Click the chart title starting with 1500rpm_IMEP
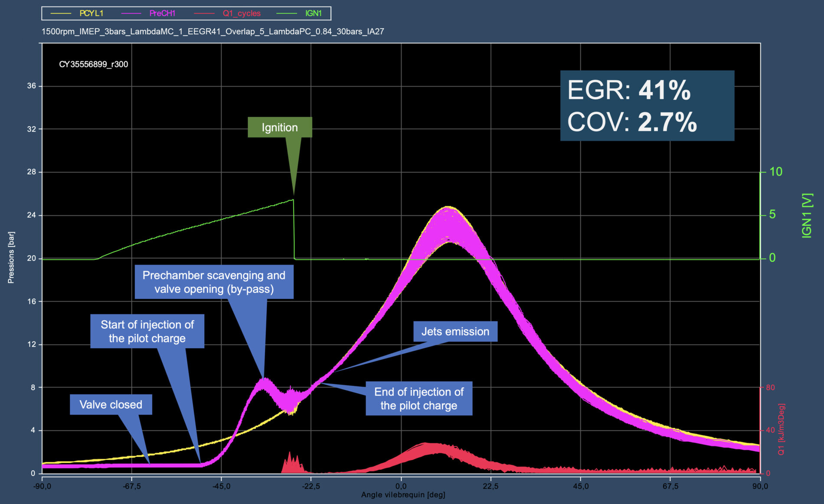This screenshot has height=504, width=824. [213, 32]
